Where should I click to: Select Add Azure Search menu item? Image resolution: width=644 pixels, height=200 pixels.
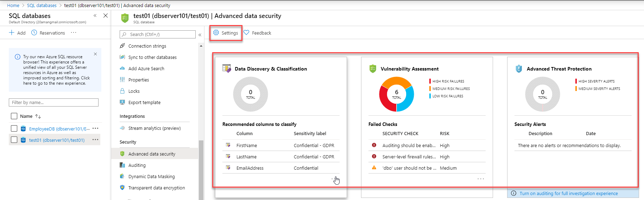[x=146, y=68]
